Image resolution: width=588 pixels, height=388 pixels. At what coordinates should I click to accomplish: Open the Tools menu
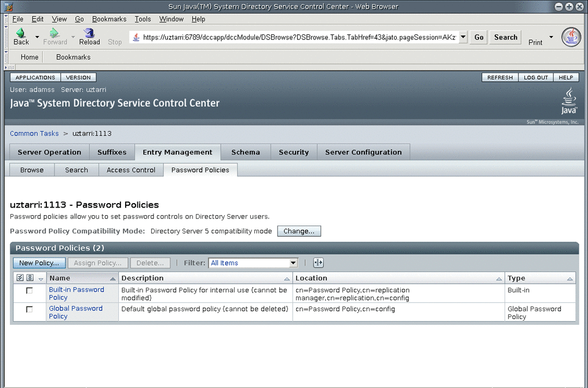pyautogui.click(x=143, y=19)
